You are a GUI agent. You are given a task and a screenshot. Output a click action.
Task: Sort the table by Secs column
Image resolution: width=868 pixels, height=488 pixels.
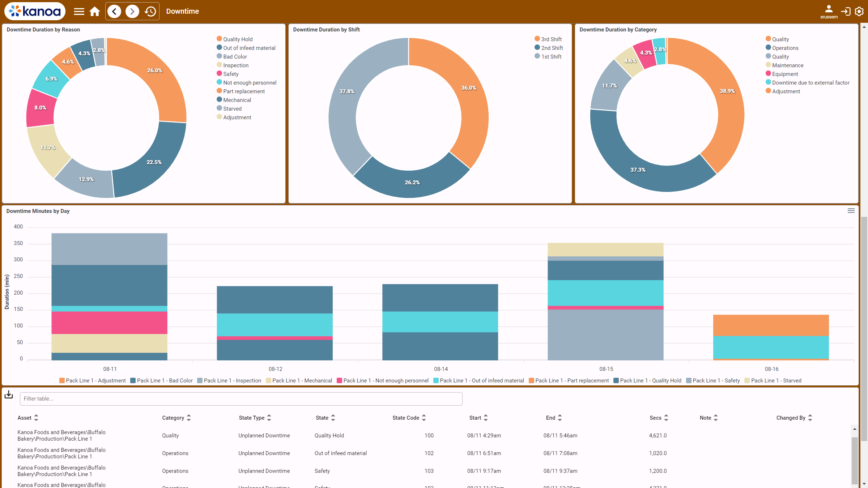(659, 418)
